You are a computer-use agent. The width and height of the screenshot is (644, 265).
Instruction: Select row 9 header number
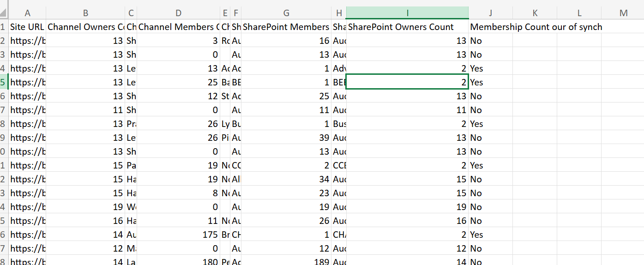4,138
